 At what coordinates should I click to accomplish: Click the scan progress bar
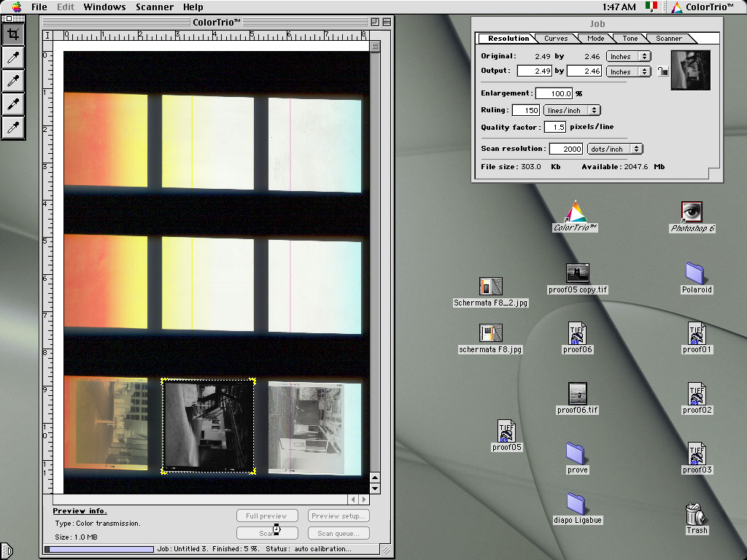pos(99,549)
